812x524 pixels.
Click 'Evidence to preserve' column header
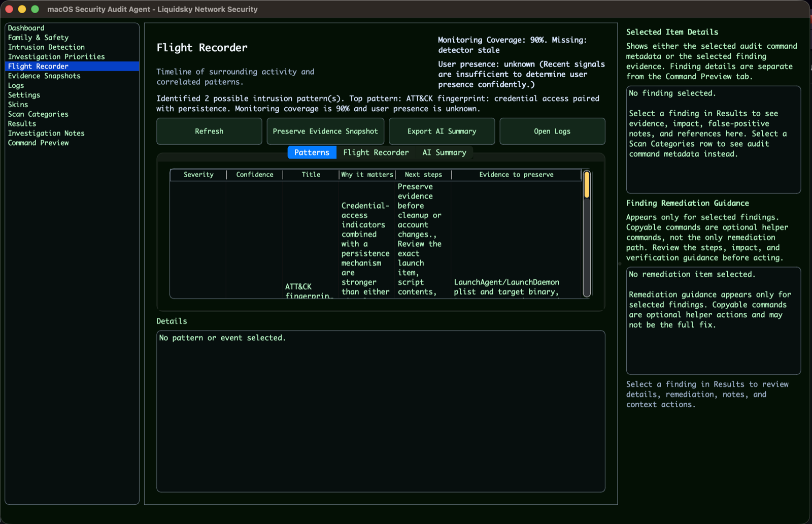tap(516, 175)
